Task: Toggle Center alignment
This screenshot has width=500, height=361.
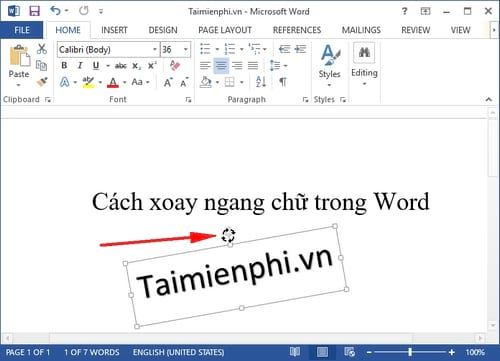Action: pos(221,65)
